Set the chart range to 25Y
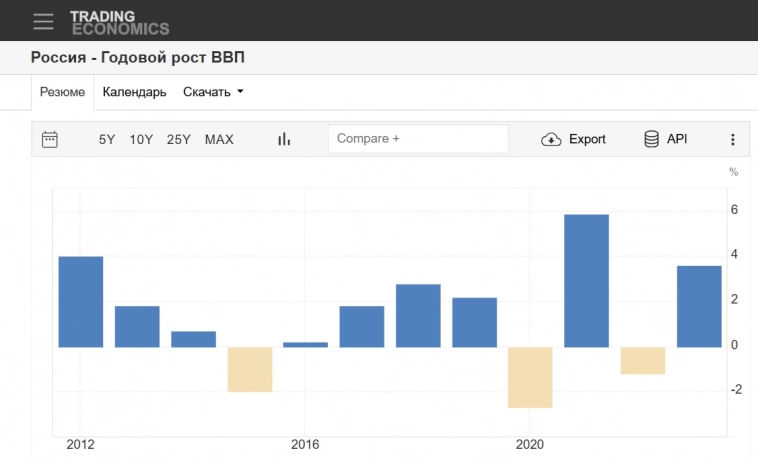Screen dimensions: 758x461 tap(179, 140)
